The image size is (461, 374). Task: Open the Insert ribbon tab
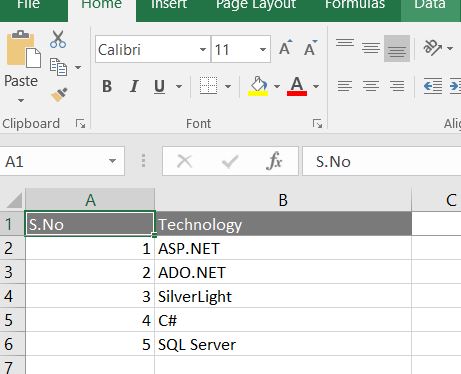coord(169,5)
